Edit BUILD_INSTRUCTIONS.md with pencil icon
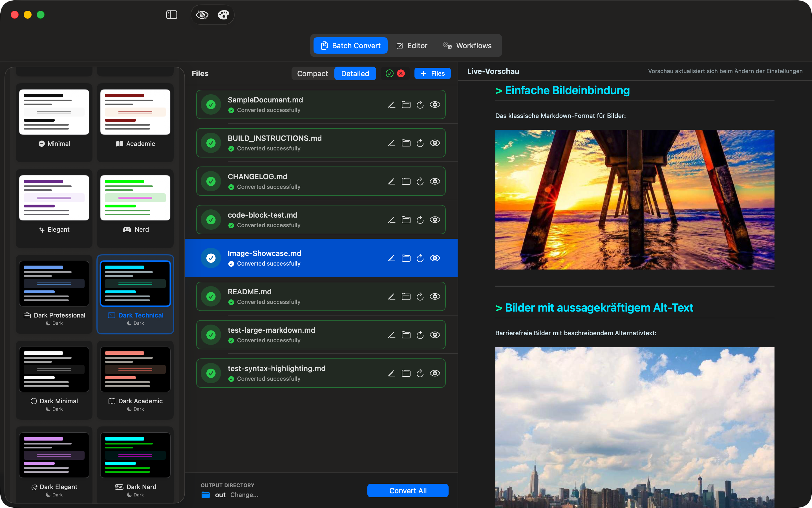 pos(392,143)
